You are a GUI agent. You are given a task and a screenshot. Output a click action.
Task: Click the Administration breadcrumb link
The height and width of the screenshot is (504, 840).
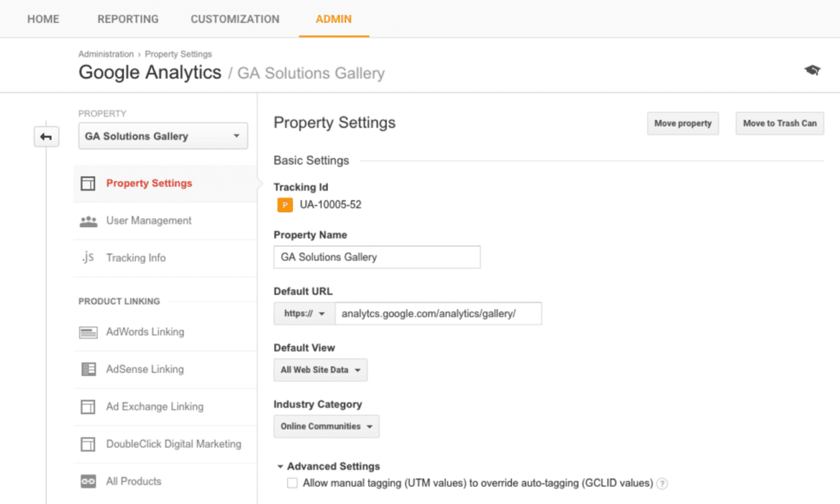106,54
